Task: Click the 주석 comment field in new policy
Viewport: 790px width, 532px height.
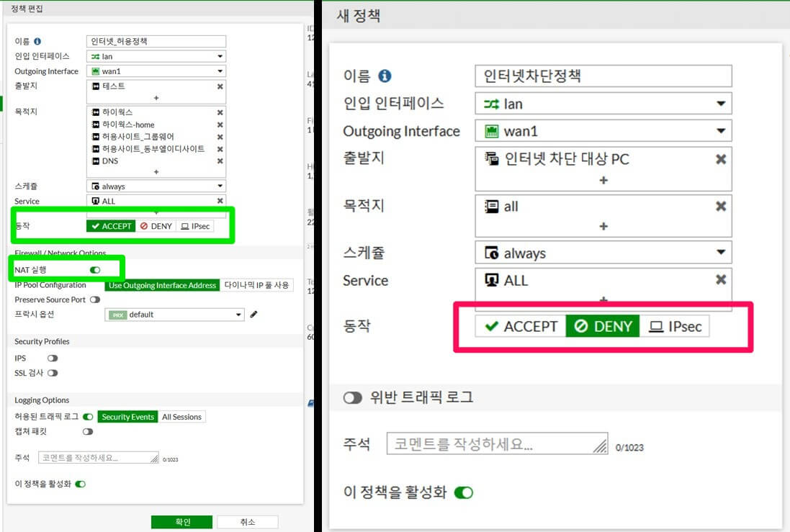Action: coord(497,444)
